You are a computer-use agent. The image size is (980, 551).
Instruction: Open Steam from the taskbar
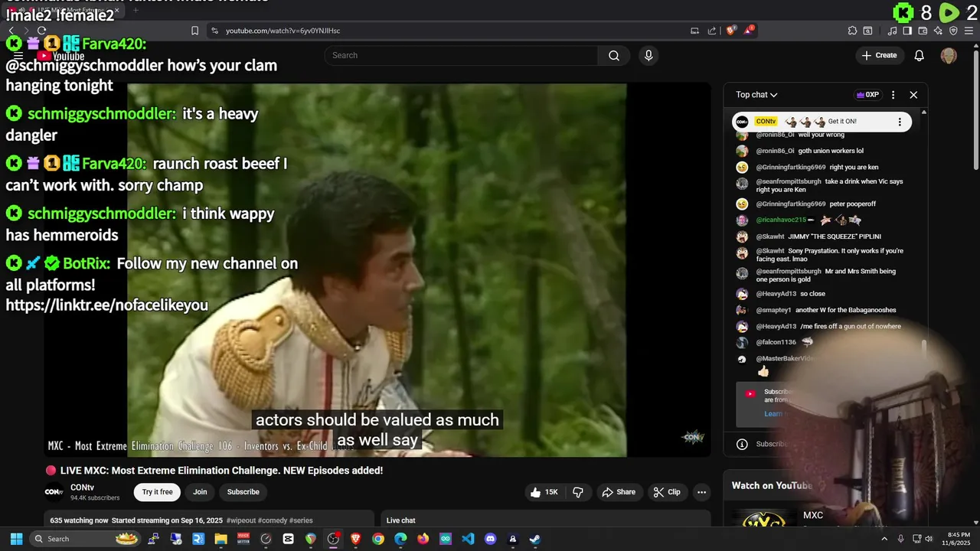click(x=534, y=539)
